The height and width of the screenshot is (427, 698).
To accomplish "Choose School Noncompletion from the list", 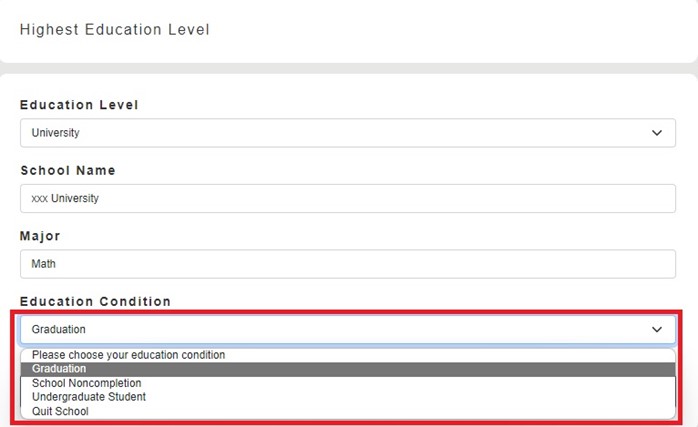I will coord(87,383).
